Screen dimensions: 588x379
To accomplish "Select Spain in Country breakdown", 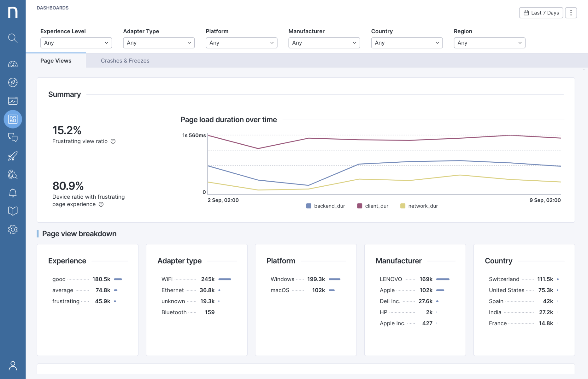I will [524, 301].
